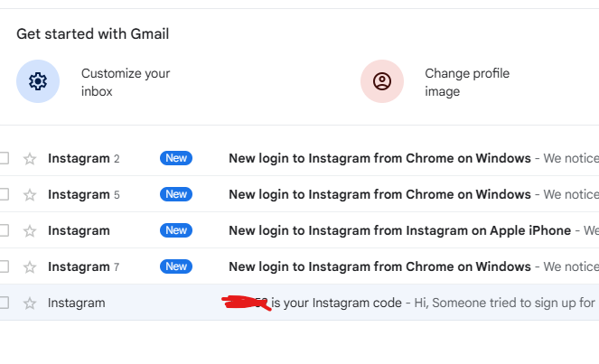This screenshot has height=364, width=599.
Task: Star the Instagram code email
Action: 30,303
